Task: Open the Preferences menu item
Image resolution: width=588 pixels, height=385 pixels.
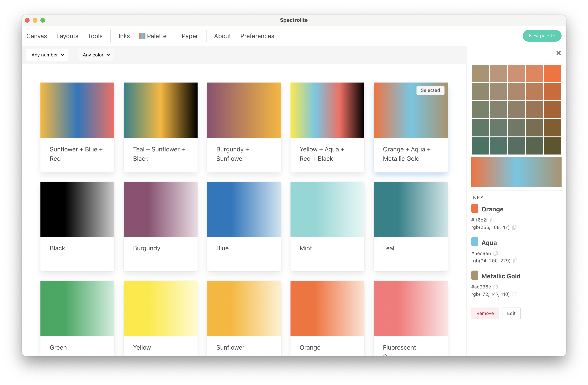Action: coord(257,36)
